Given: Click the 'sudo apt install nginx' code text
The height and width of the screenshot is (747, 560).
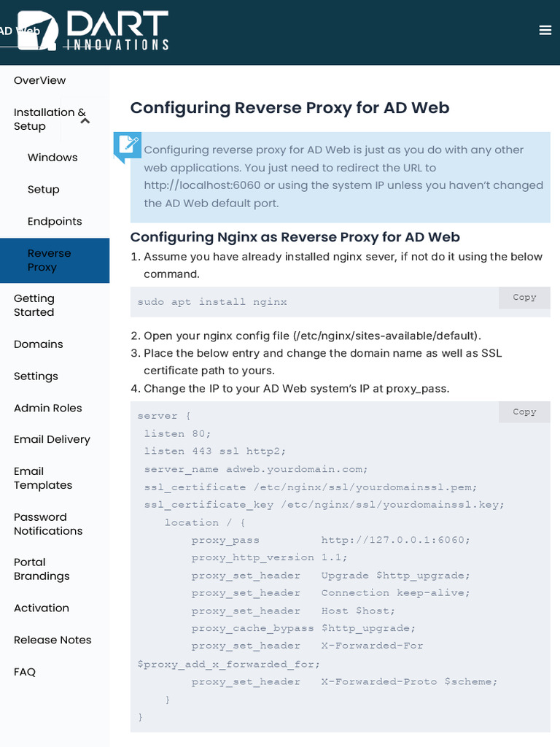Looking at the screenshot, I should coord(212,301).
